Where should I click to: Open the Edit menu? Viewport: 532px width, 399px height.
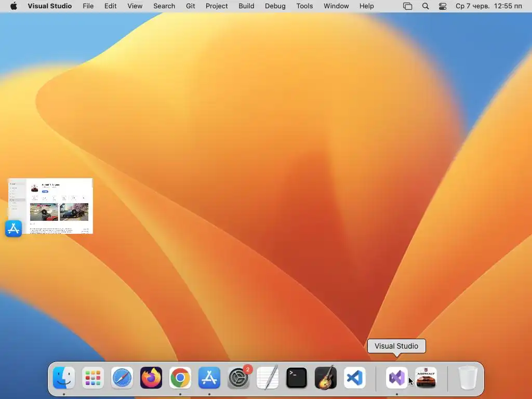click(x=110, y=6)
